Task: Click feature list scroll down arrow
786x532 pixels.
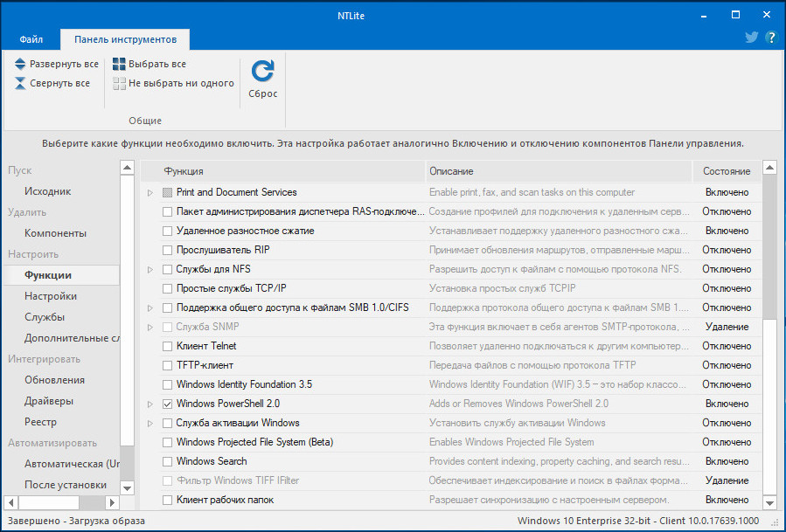Action: pos(769,502)
